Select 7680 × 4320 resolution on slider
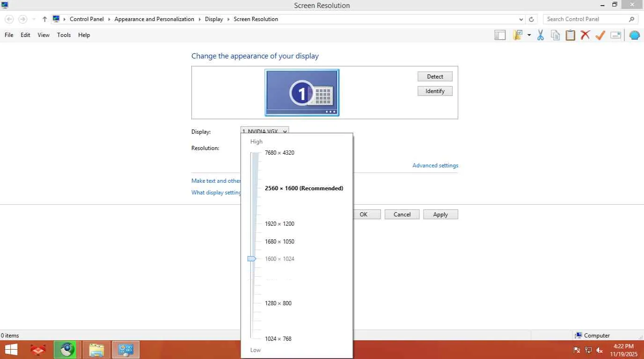Image resolution: width=644 pixels, height=359 pixels. (279, 153)
